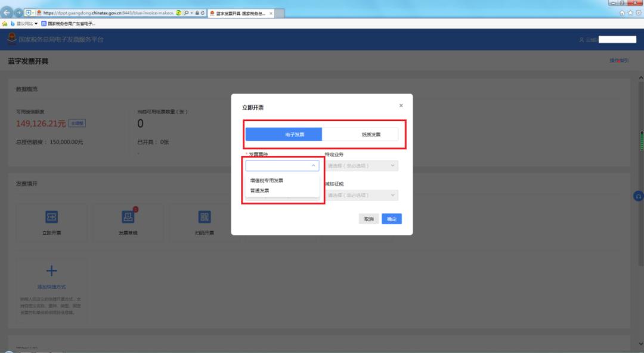Confirm with the blue 确定 button
This screenshot has height=353, width=644.
tap(391, 219)
